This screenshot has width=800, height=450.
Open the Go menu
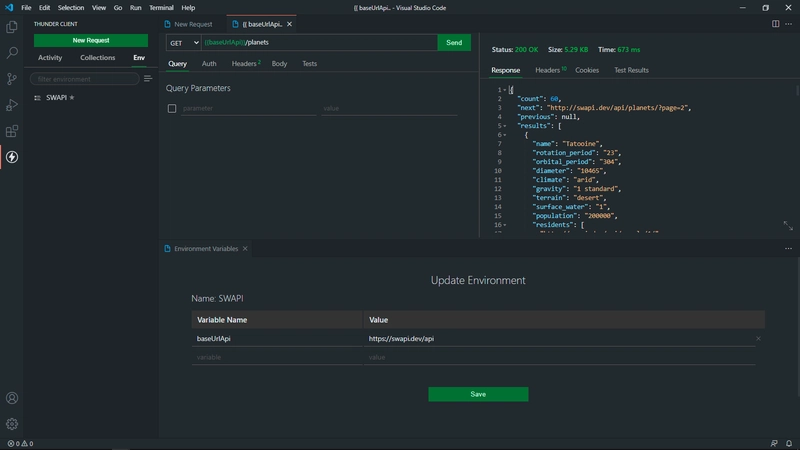[118, 8]
